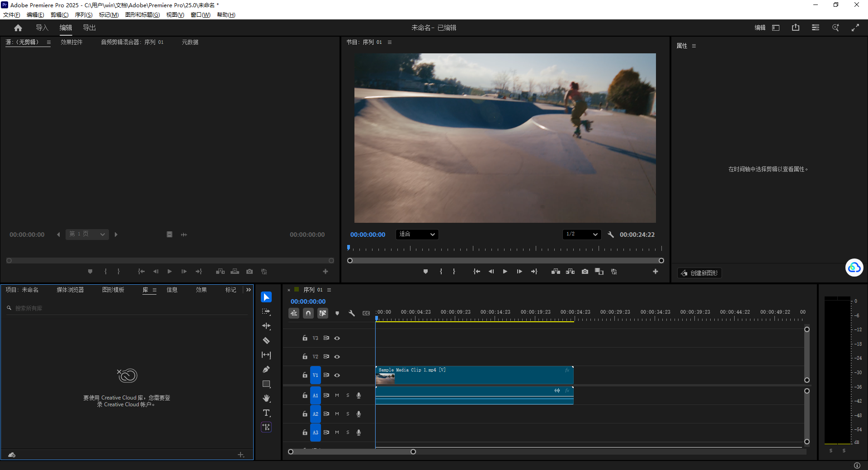Viewport: 868px width, 470px height.
Task: Open the zoom level dropdown
Action: pyautogui.click(x=417, y=234)
